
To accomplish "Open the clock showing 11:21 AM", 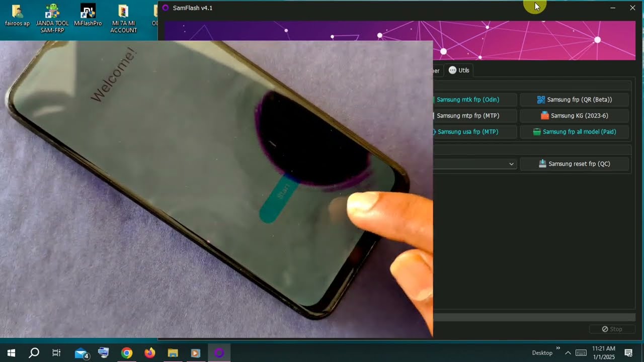I will point(604,353).
